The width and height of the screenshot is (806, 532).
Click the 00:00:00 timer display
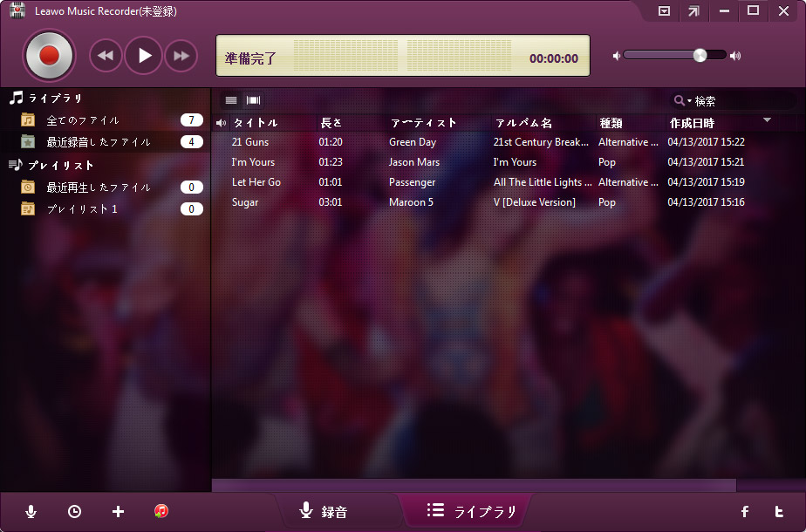554,58
